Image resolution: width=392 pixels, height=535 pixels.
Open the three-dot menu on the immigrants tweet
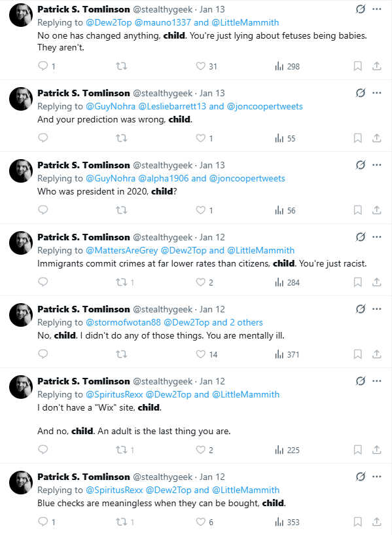(x=377, y=237)
